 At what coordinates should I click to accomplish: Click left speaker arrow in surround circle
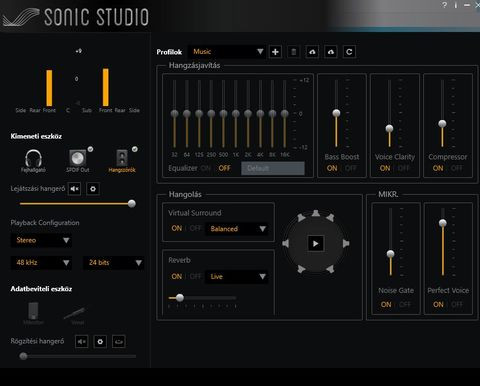tap(286, 243)
